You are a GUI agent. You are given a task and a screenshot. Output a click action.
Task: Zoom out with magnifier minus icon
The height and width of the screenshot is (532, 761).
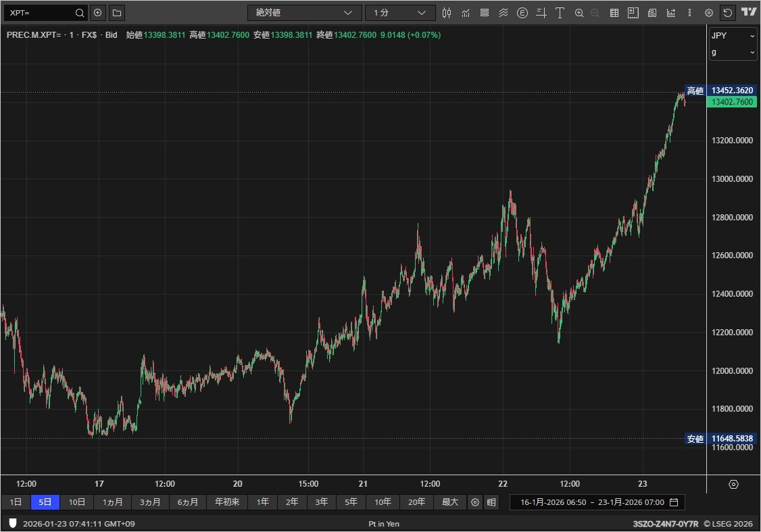pos(595,13)
